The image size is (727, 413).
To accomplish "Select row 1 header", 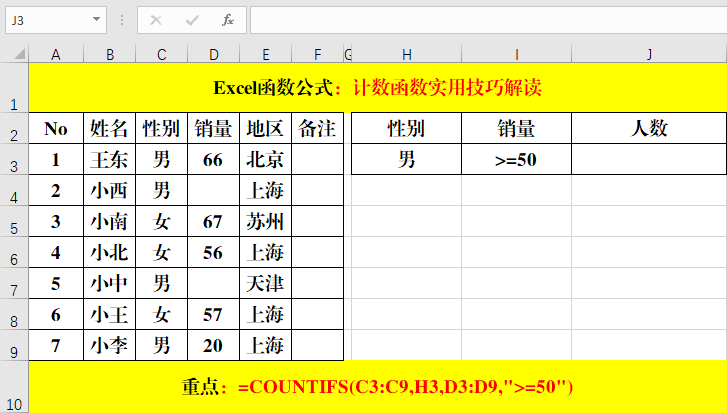I will [x=14, y=88].
